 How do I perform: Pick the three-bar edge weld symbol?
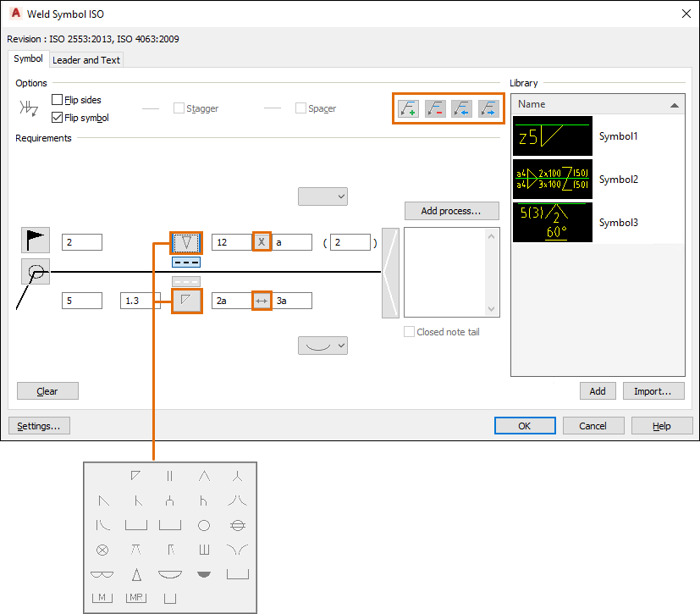coord(204,550)
